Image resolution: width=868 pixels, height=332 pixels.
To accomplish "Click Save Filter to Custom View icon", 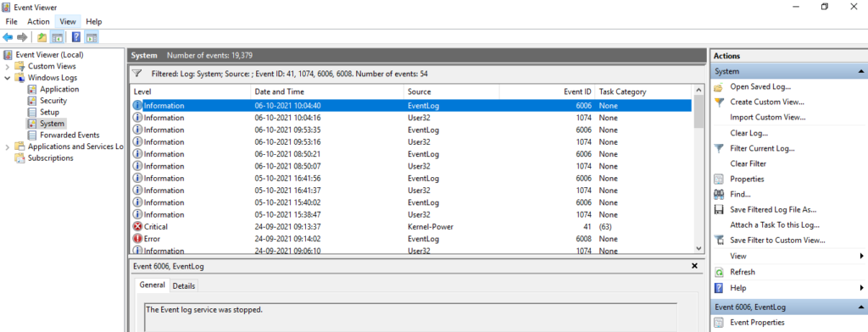I will point(719,241).
